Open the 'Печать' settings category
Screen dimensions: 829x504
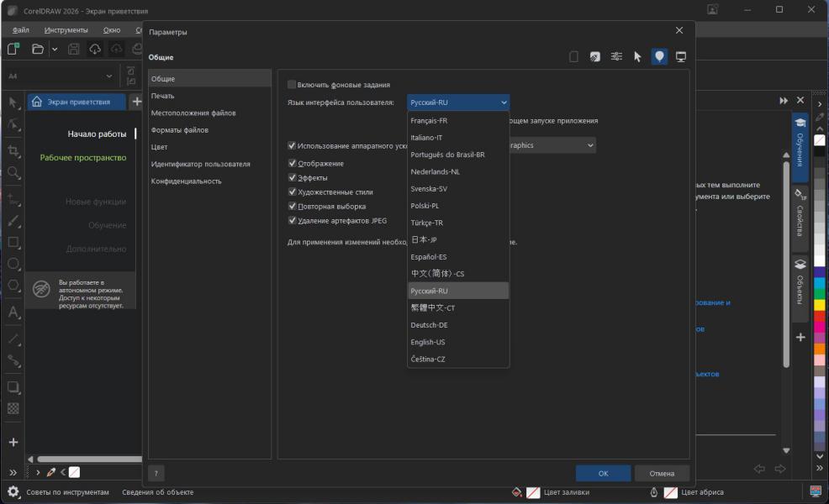click(163, 96)
